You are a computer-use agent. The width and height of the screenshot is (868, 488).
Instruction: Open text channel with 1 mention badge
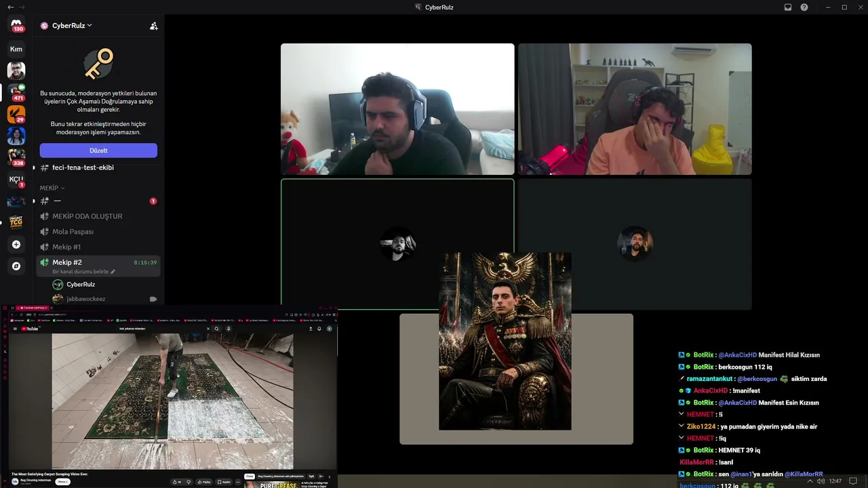pyautogui.click(x=98, y=201)
